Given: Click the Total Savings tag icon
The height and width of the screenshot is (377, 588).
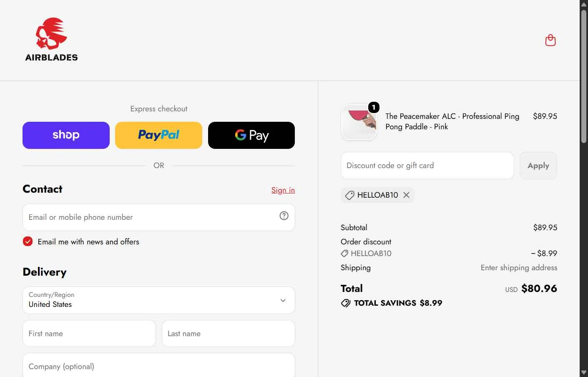Looking at the screenshot, I should [x=346, y=303].
